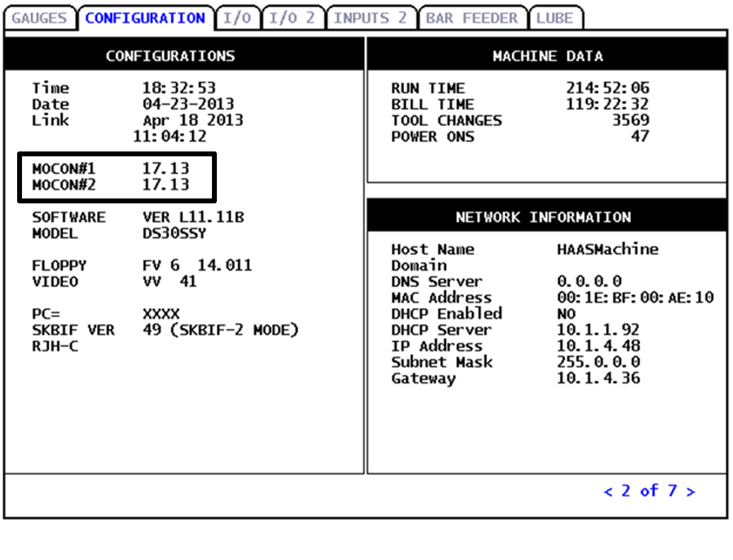Screen dimensions: 733x560
Task: Go to the INPUTS 2 tab
Action: coord(370,18)
